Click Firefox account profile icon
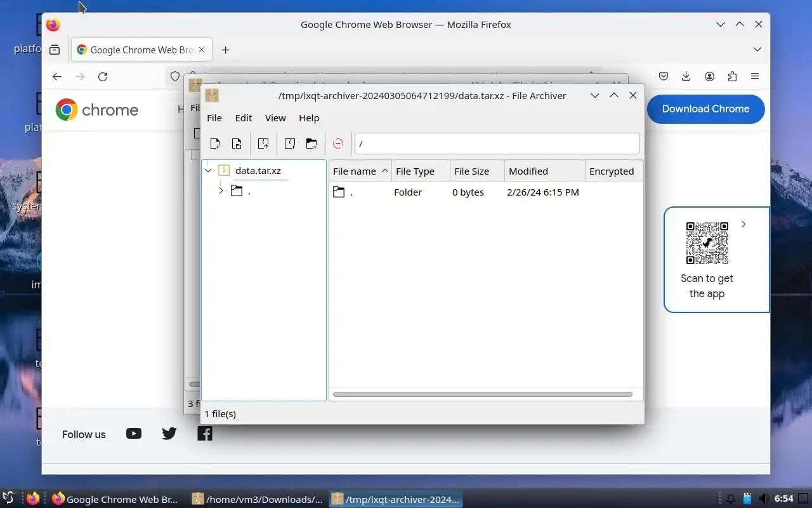This screenshot has height=508, width=812. [709, 76]
